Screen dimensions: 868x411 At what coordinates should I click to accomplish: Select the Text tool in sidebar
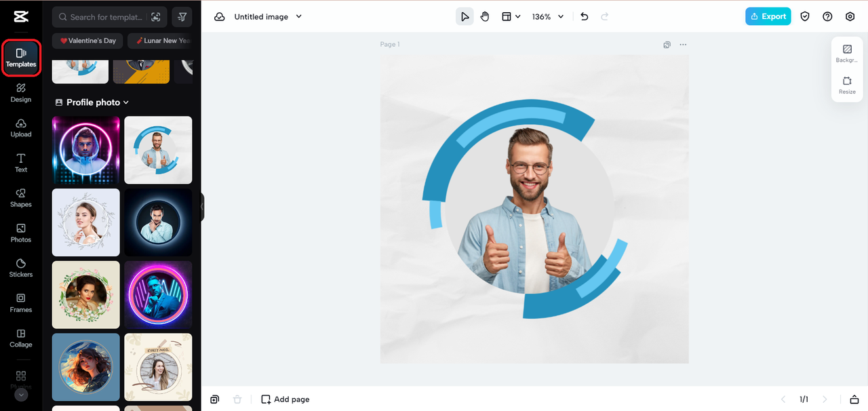(x=21, y=163)
